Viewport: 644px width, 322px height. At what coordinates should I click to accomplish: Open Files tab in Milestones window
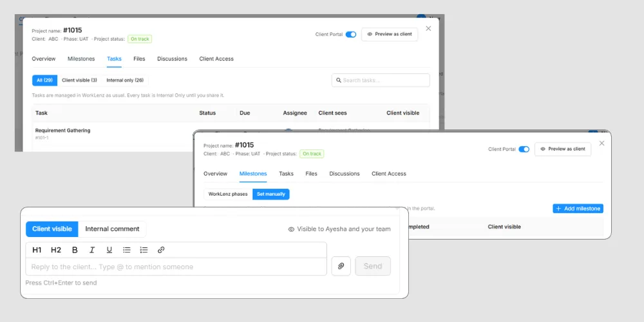point(311,174)
